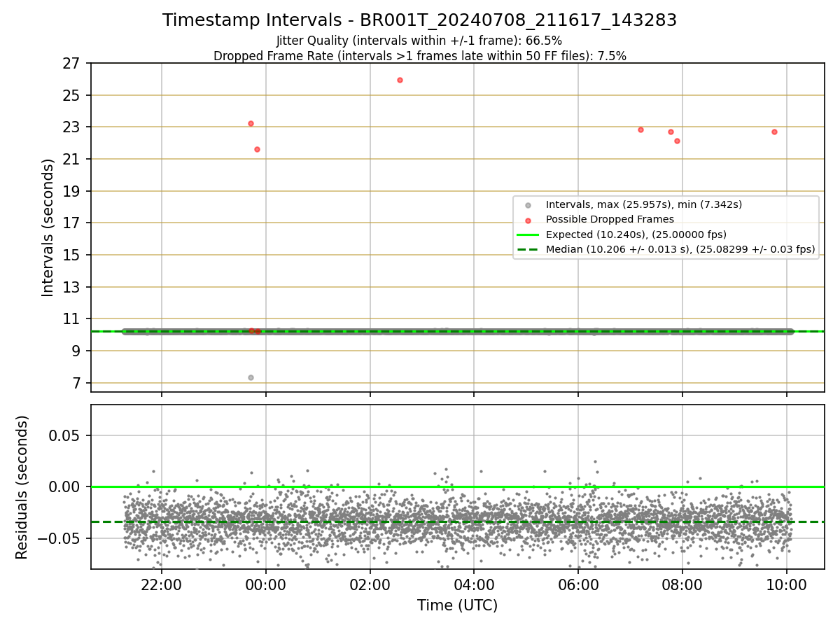Click the dashed green line sample in the legend
The image size is (840, 630).
(528, 249)
